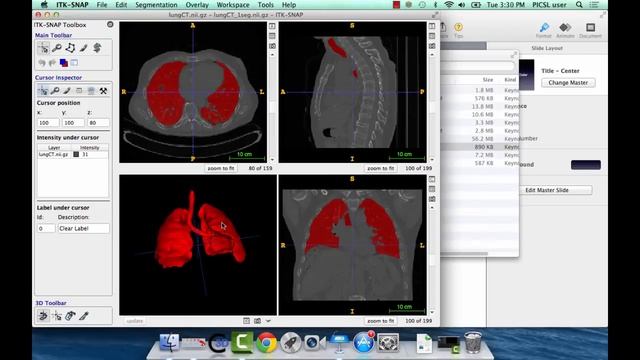The image size is (640, 360).
Task: Open the Tools menu
Action: 265,5
